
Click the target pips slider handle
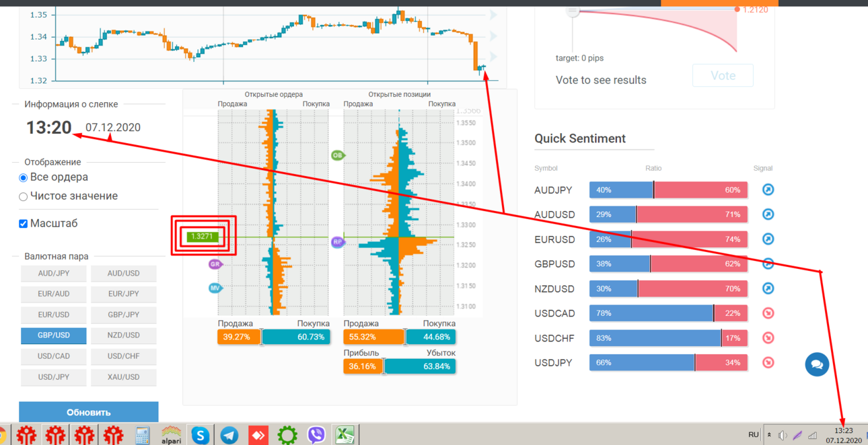click(573, 11)
